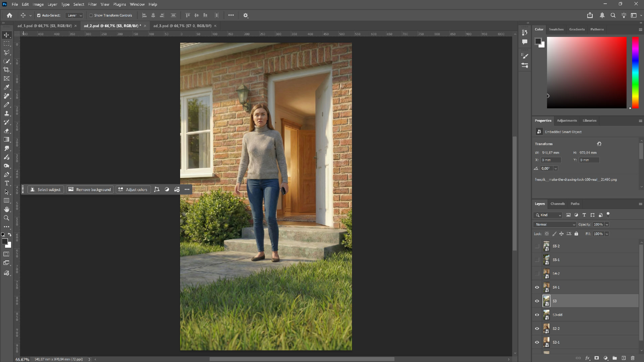This screenshot has width=644, height=362.
Task: Click the Remove background button
Action: [90, 189]
